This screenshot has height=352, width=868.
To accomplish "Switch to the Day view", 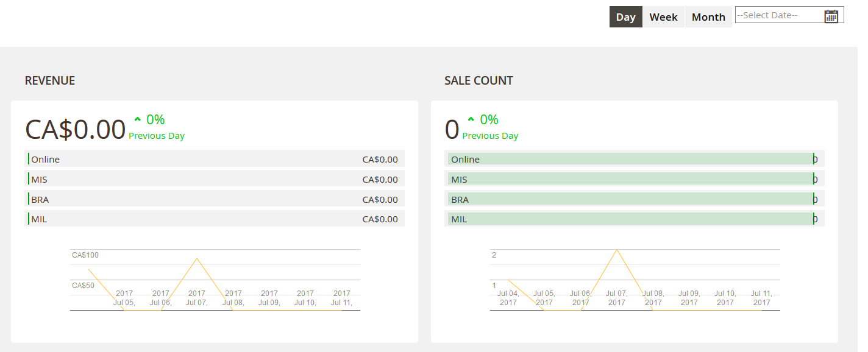I will [x=625, y=17].
